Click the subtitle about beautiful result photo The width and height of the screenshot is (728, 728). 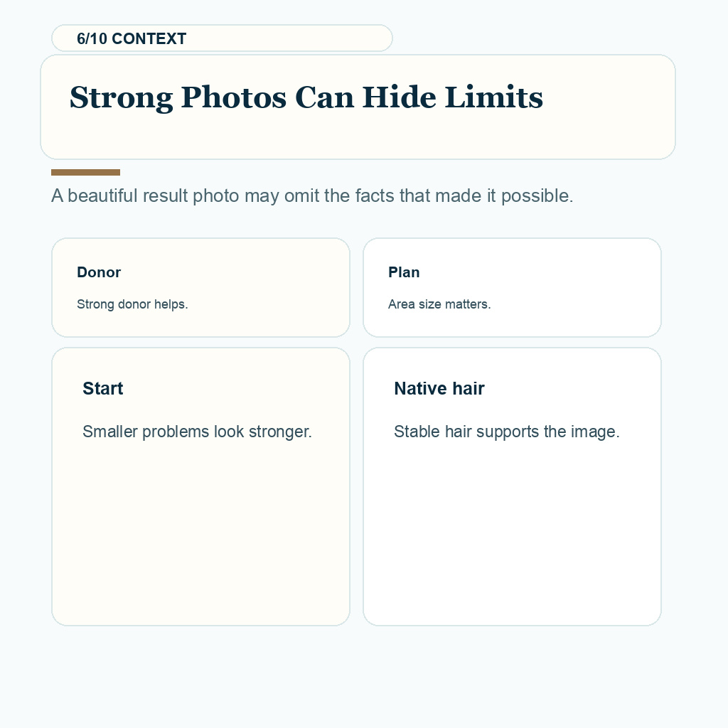click(312, 196)
